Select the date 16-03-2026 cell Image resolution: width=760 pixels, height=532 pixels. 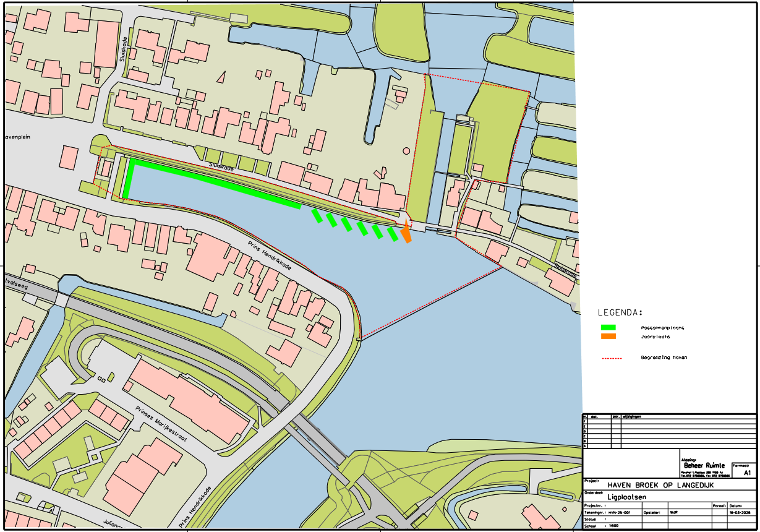[x=741, y=513]
